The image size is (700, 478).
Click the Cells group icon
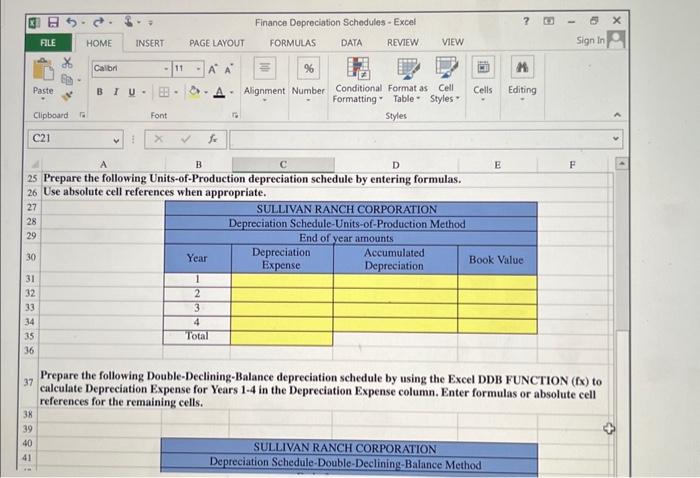tap(483, 67)
